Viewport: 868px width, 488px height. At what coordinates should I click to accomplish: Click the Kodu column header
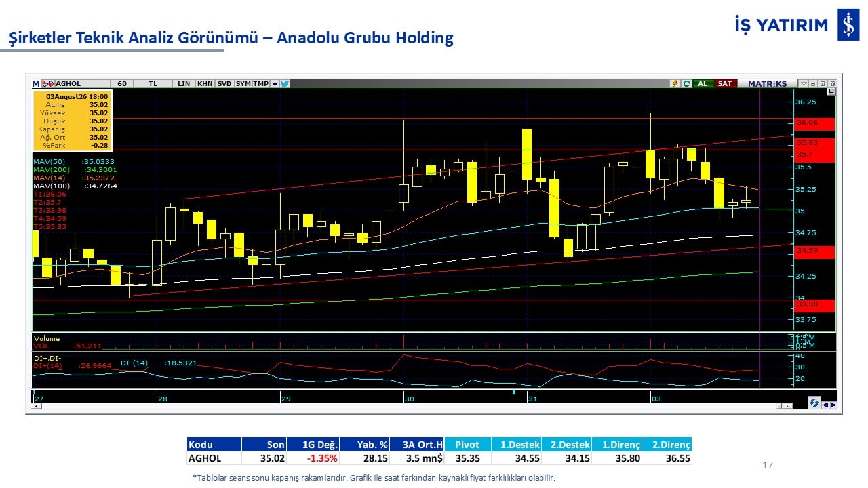[x=214, y=445]
